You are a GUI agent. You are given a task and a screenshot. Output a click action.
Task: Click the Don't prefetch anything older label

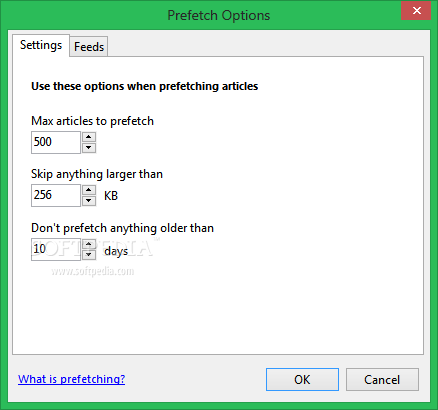(x=122, y=228)
